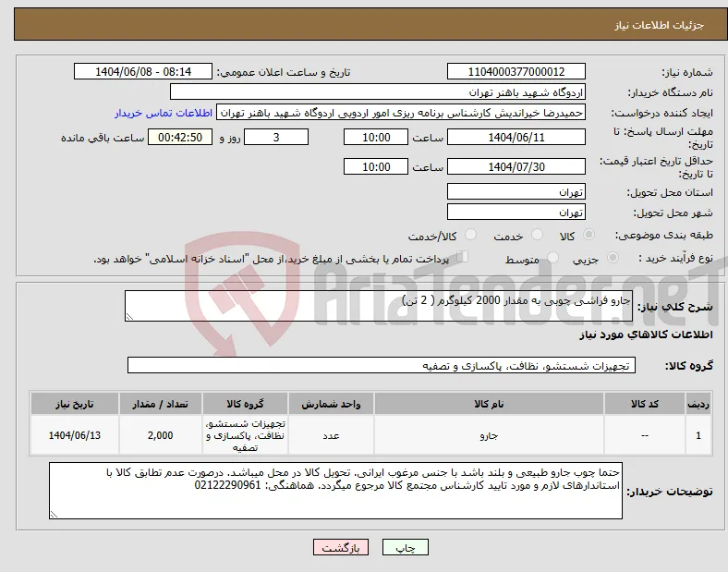Click the شماره نیاز field 1104000377000012

[x=516, y=71]
